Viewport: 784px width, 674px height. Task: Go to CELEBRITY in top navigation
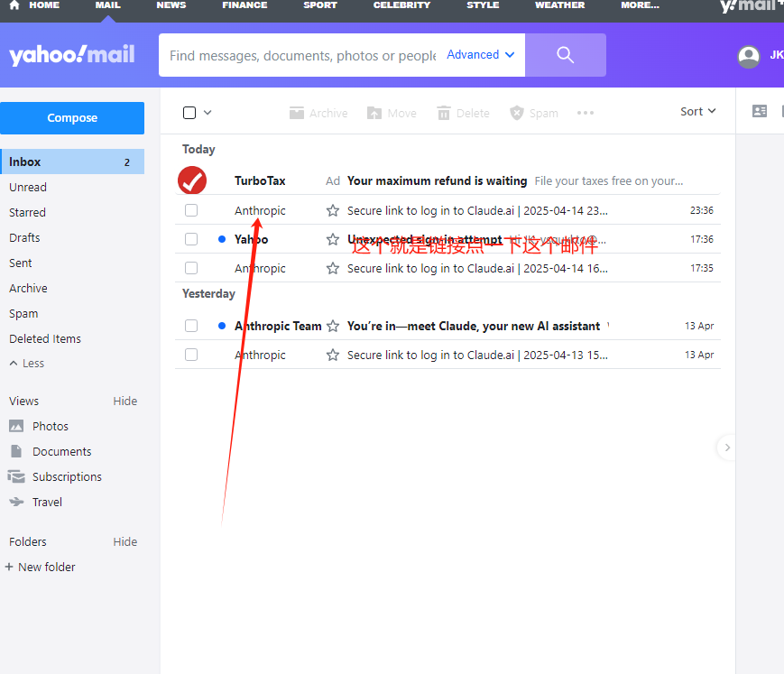(x=401, y=5)
